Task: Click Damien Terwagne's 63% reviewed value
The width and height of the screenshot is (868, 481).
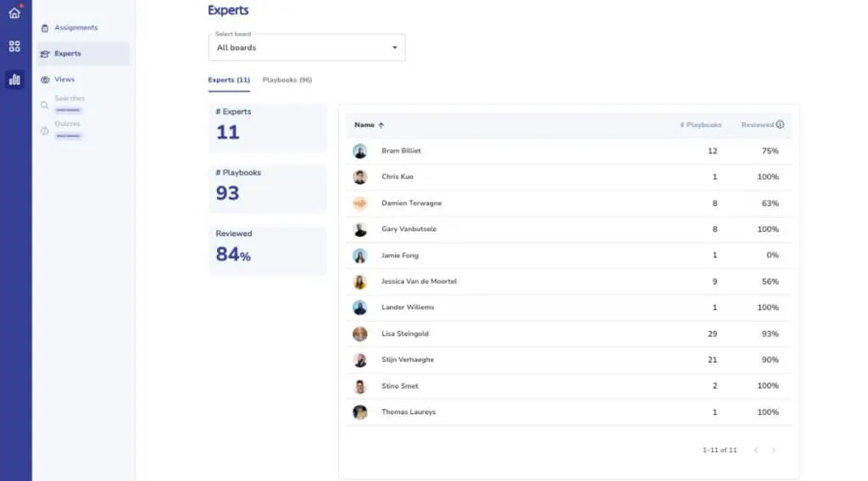Action: click(770, 203)
